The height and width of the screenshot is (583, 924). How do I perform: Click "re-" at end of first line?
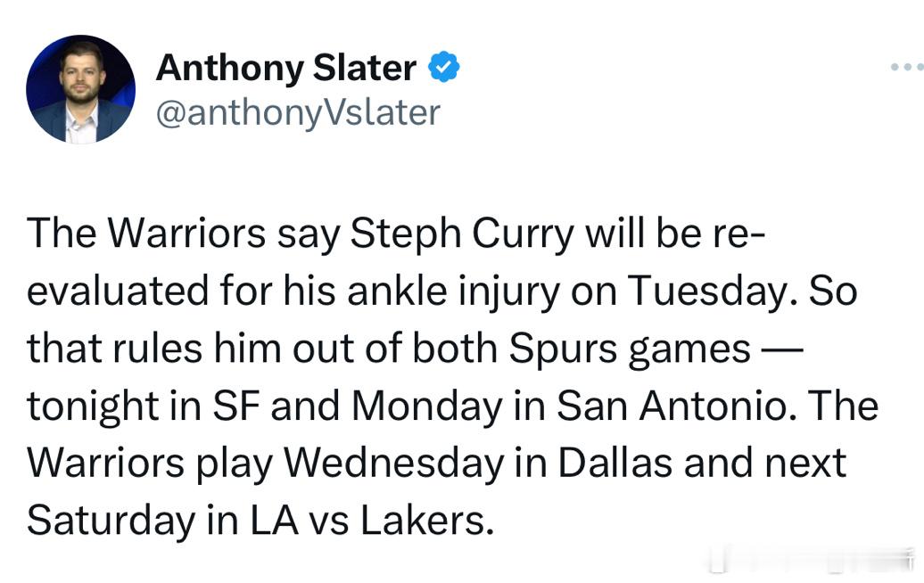(x=738, y=234)
